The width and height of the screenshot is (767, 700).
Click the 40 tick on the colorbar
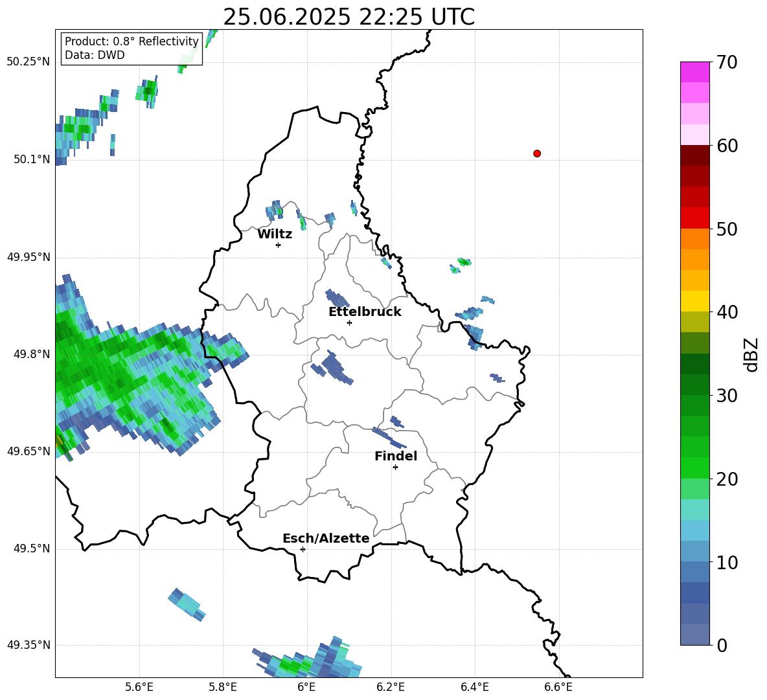[726, 312]
